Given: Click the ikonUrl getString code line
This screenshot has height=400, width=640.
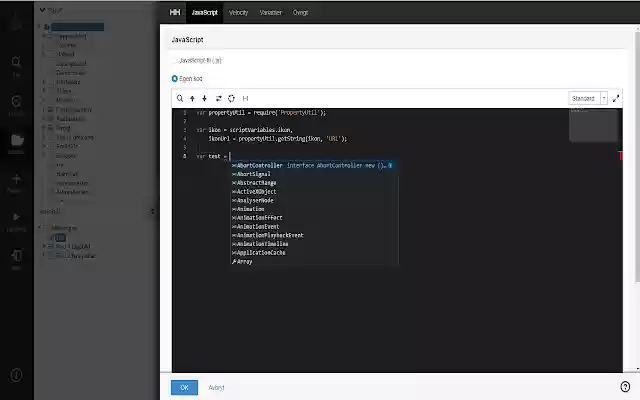Looking at the screenshot, I should (x=278, y=139).
